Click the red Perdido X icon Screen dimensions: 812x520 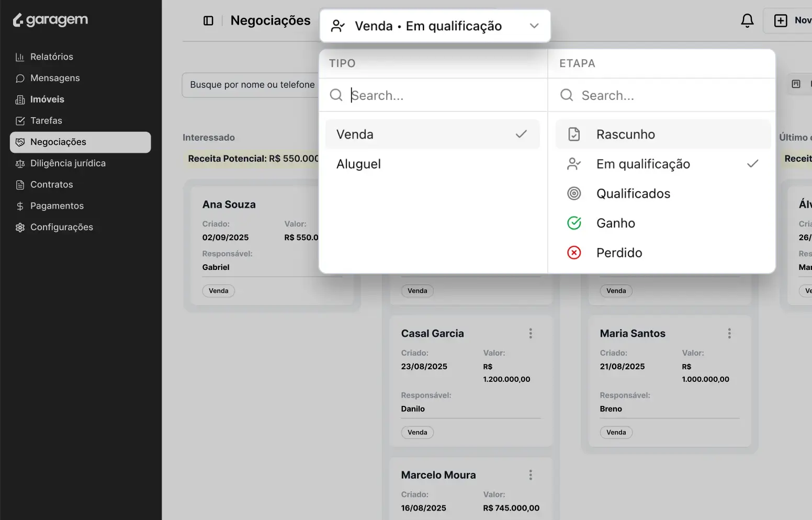[x=574, y=253]
